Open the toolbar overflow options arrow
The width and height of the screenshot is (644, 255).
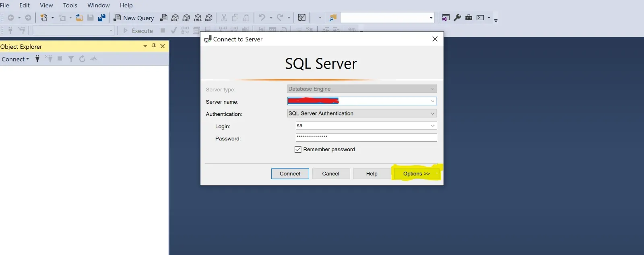(x=496, y=20)
